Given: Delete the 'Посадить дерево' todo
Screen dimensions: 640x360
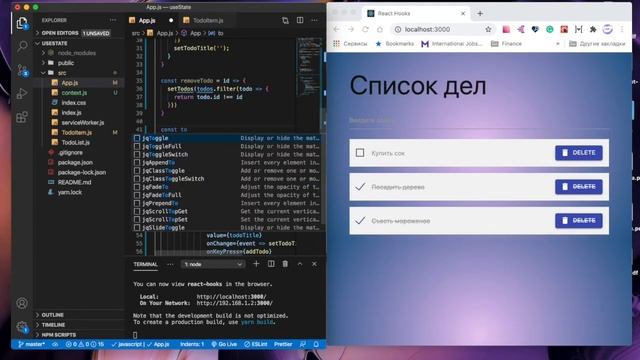Looking at the screenshot, I should tap(578, 187).
